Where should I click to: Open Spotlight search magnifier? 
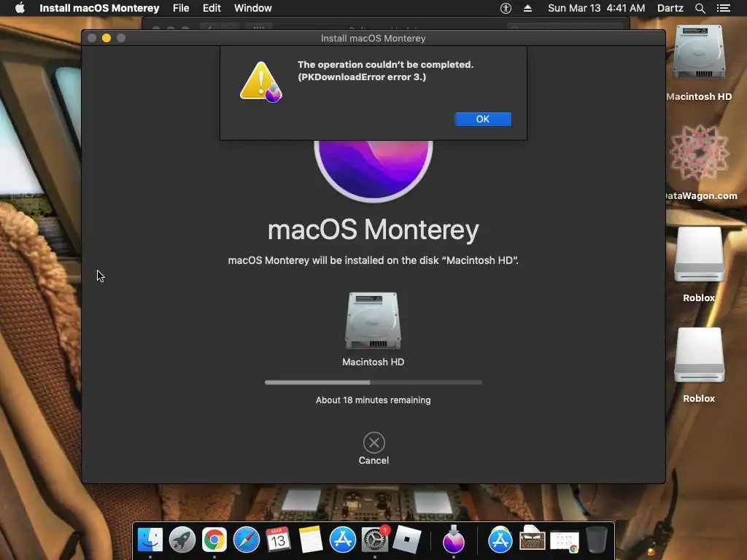[700, 8]
